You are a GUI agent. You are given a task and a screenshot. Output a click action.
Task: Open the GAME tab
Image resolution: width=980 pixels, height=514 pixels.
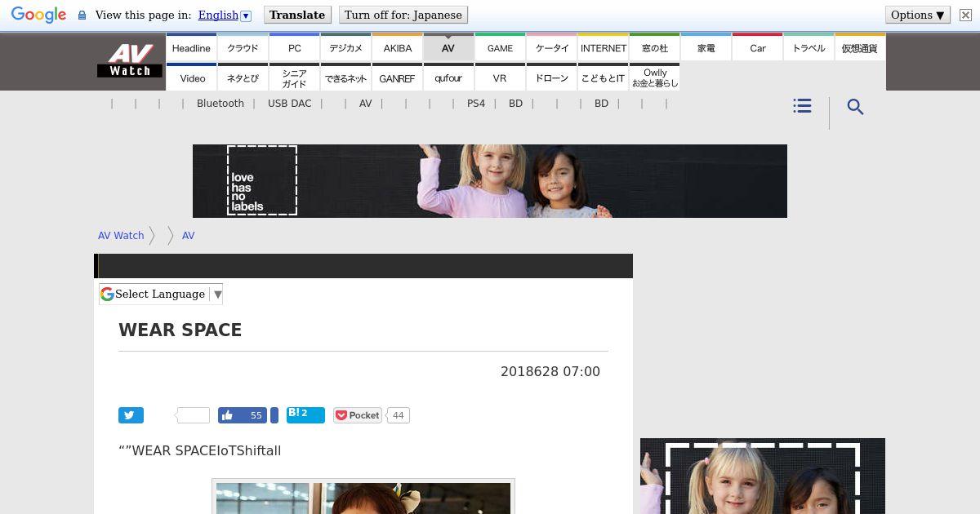(500, 47)
